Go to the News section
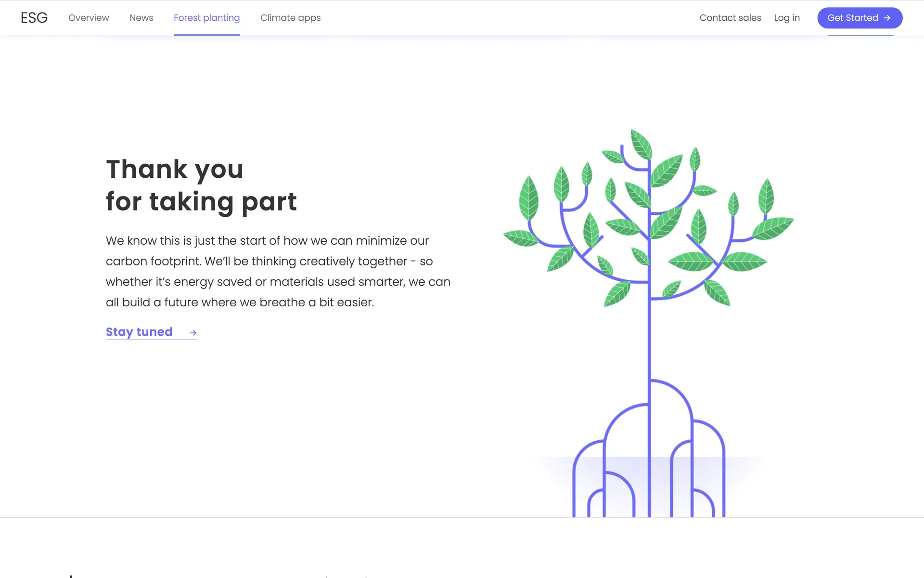Screen dimensions: 924x578 [141, 18]
